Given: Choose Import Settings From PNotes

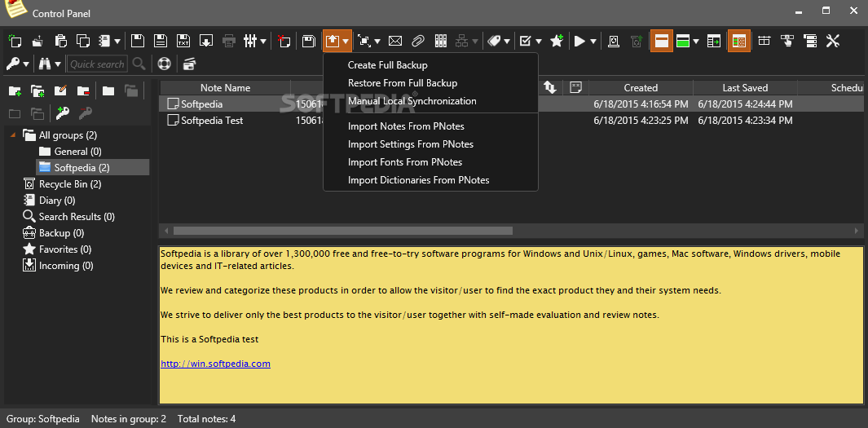Looking at the screenshot, I should tap(430, 144).
